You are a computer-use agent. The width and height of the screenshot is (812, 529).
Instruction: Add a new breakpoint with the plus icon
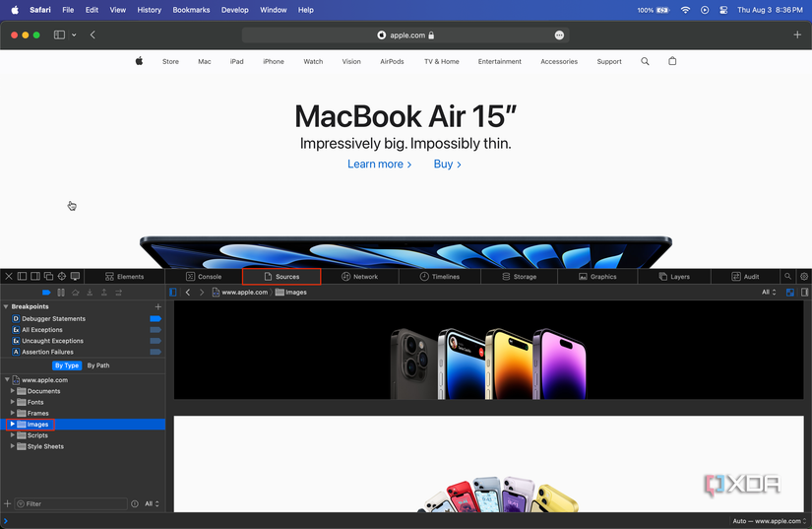(x=158, y=306)
